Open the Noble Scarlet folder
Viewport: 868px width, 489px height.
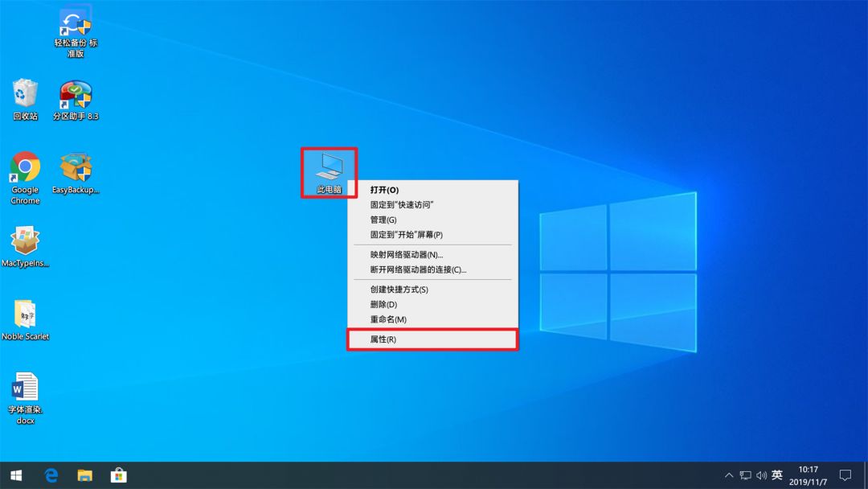pos(25,314)
